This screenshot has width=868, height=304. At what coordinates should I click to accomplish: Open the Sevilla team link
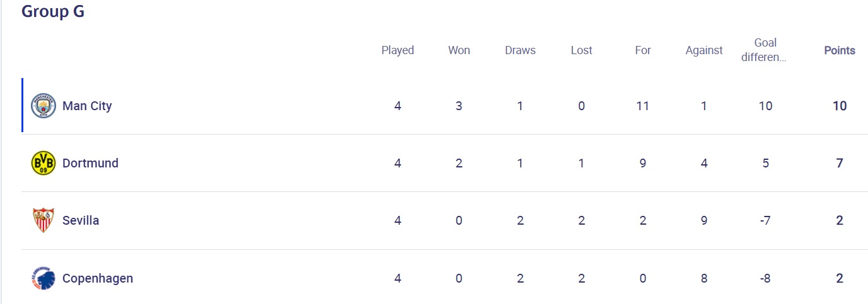[81, 220]
